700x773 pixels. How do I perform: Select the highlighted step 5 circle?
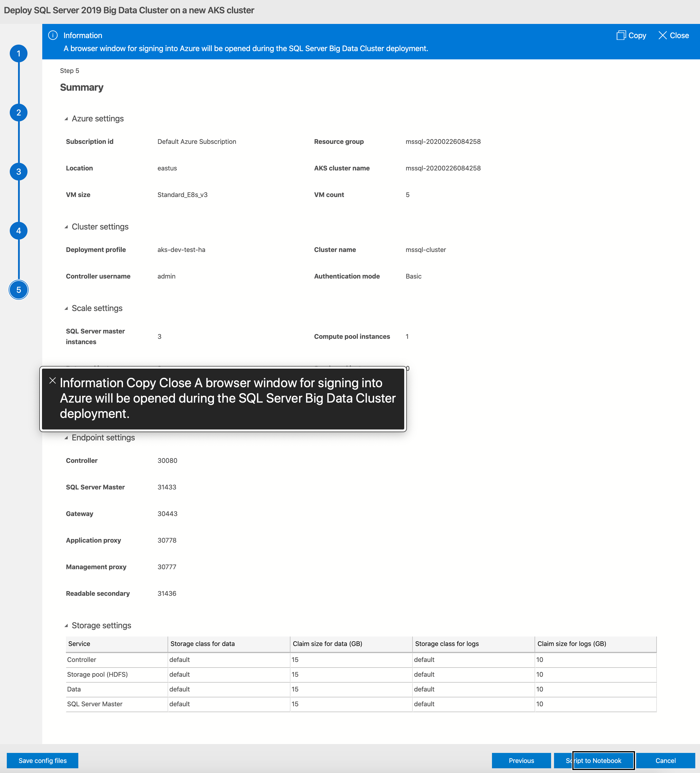point(18,289)
